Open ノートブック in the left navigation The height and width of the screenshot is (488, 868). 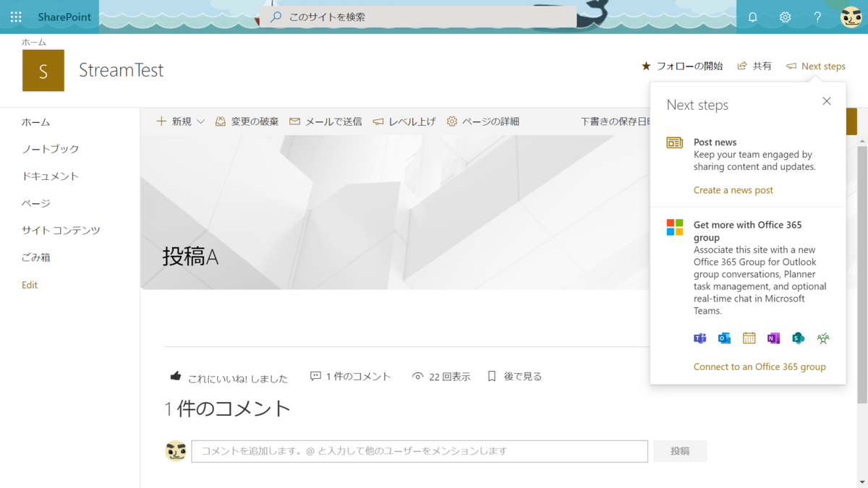[51, 149]
